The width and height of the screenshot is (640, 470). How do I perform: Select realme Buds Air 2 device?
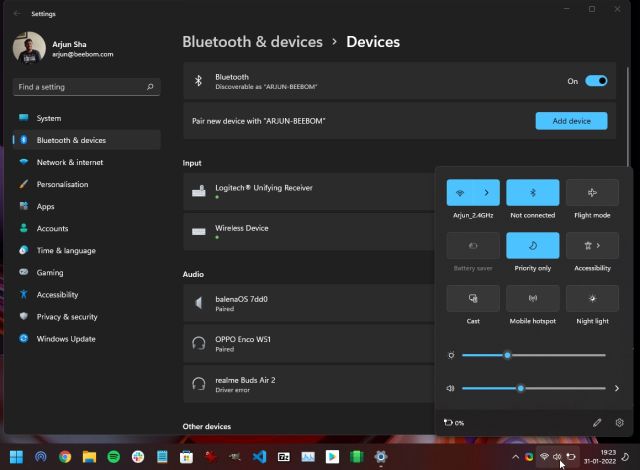pyautogui.click(x=309, y=384)
